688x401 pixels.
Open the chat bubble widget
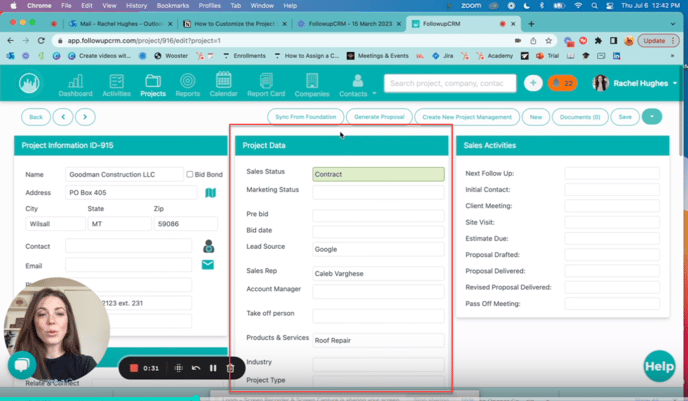click(22, 365)
